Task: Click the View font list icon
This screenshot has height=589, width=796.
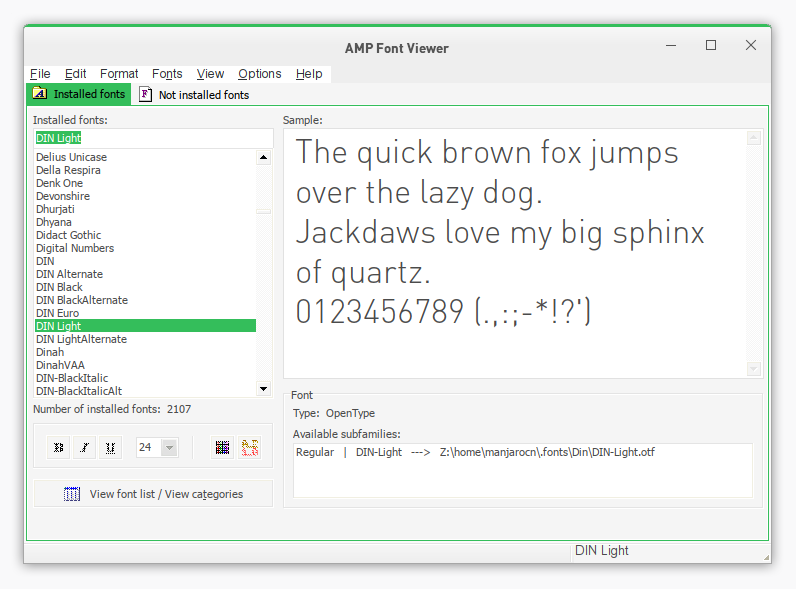Action: tap(72, 494)
